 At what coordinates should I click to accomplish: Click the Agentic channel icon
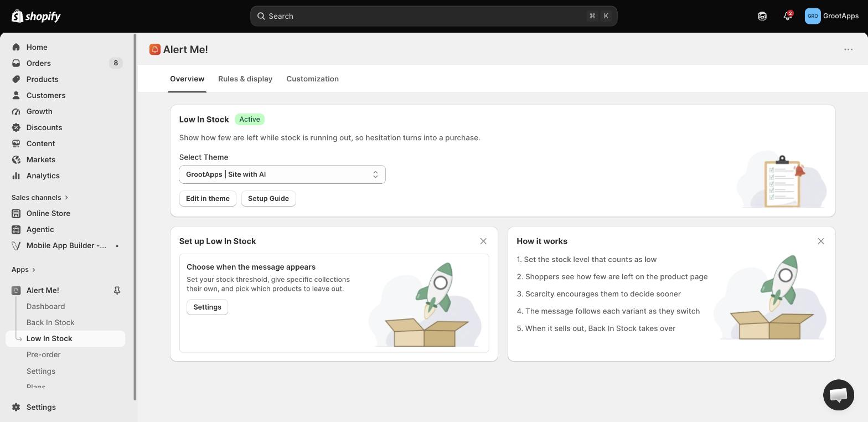[16, 229]
